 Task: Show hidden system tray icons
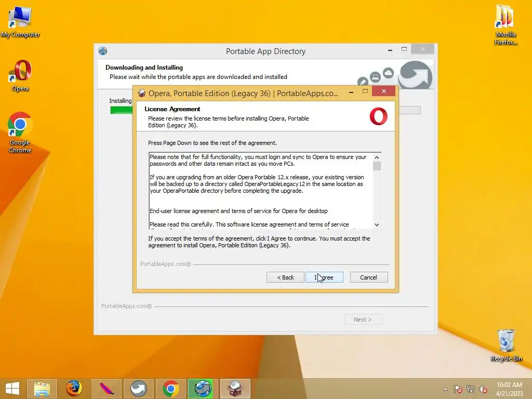click(445, 389)
